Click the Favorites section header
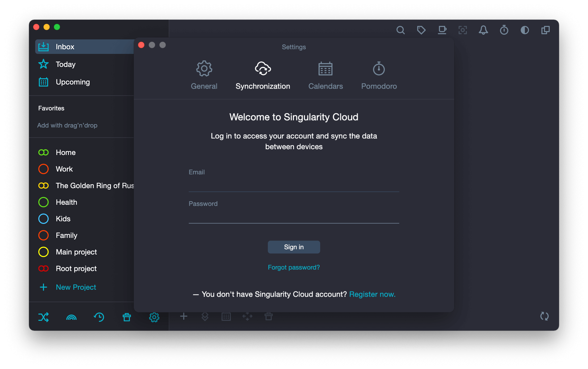 (x=51, y=108)
